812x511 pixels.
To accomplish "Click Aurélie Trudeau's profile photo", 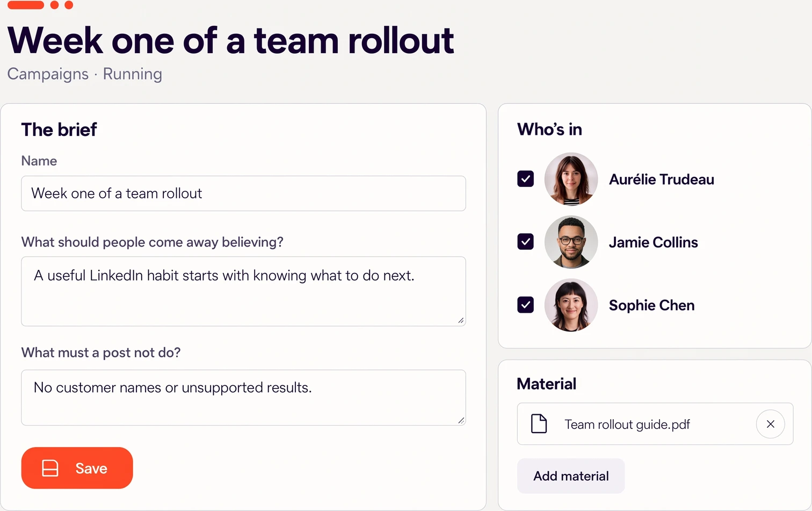I will pos(571,179).
